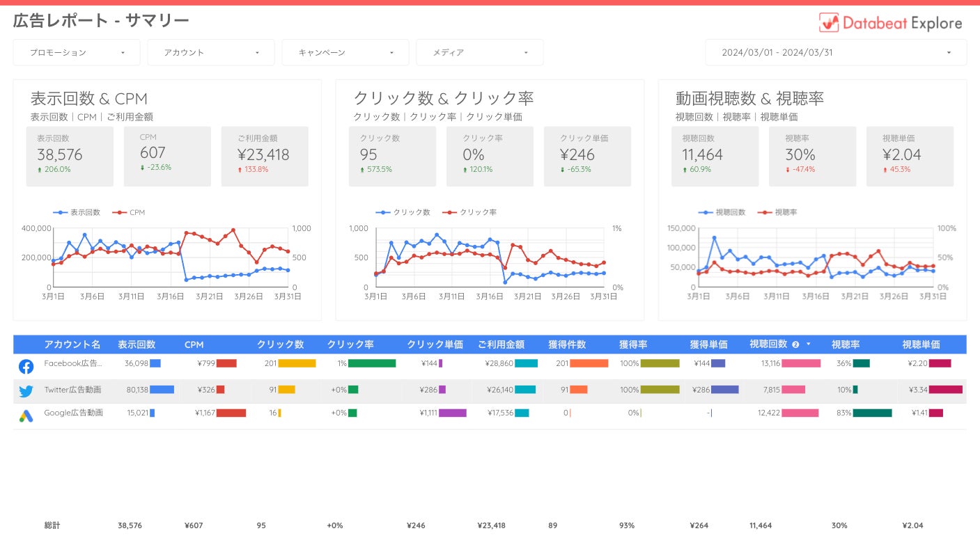The width and height of the screenshot is (980, 547).
Task: Click the Google Ads icon in the account table
Action: pyautogui.click(x=26, y=416)
